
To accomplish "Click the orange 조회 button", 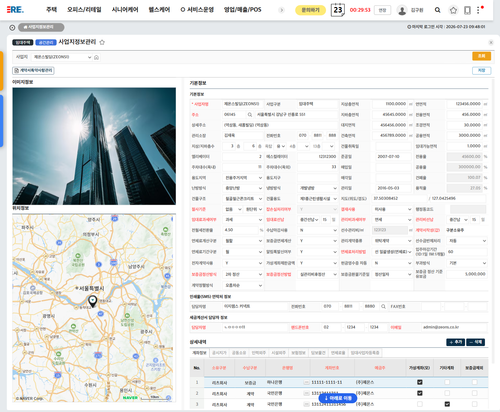I will click(481, 56).
